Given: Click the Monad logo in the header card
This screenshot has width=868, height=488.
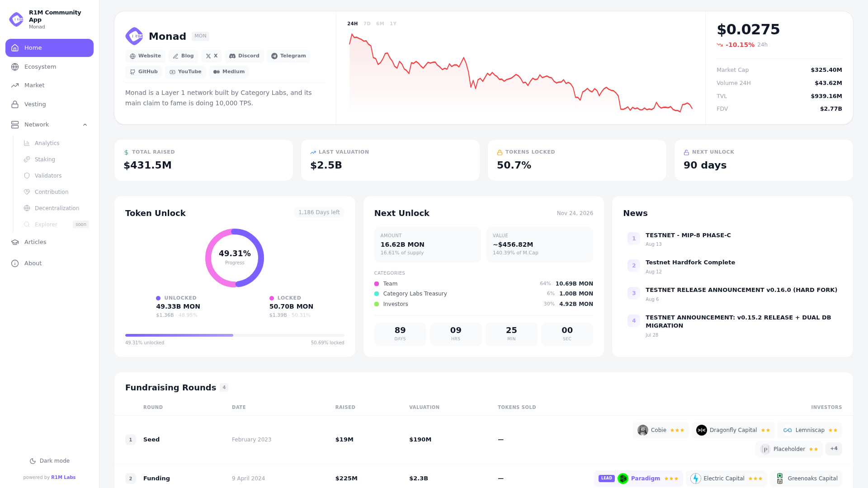Looking at the screenshot, I should tap(134, 36).
